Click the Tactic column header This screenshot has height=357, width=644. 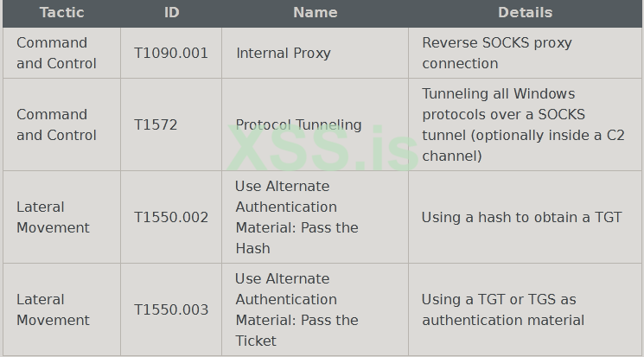point(61,13)
